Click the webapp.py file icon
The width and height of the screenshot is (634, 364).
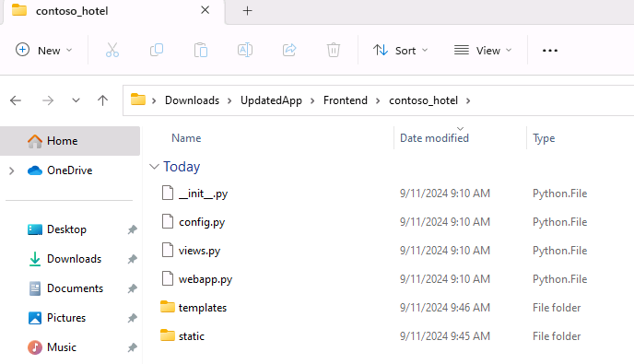[x=168, y=278]
